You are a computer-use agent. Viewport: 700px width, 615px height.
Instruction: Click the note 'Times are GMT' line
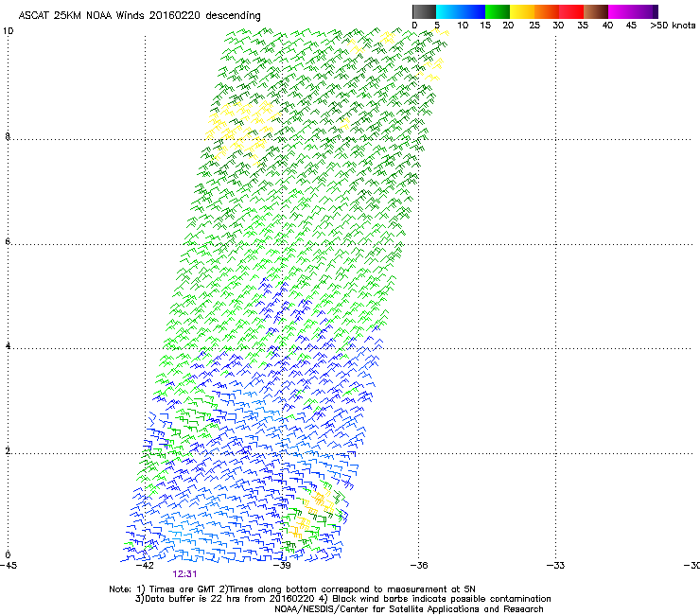click(x=292, y=589)
